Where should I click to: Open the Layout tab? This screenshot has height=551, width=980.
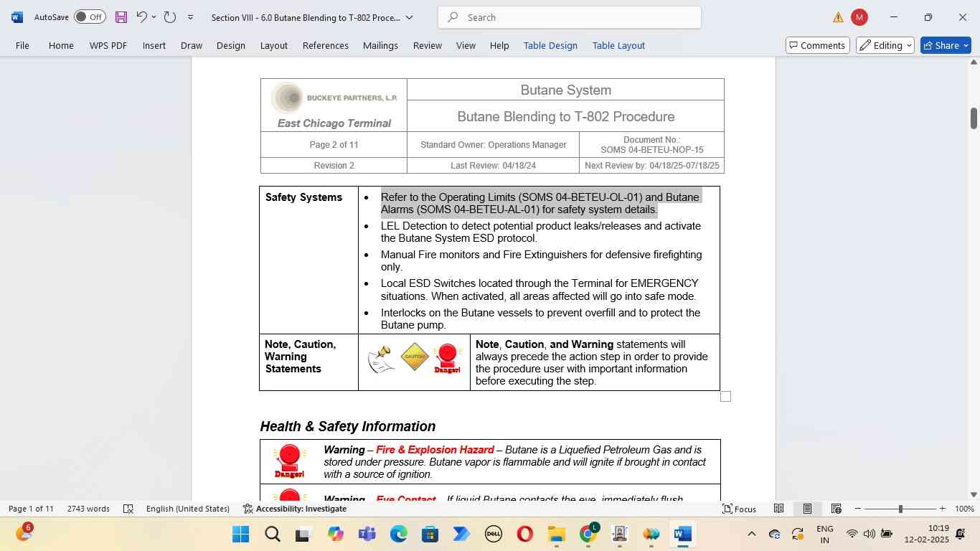273,45
